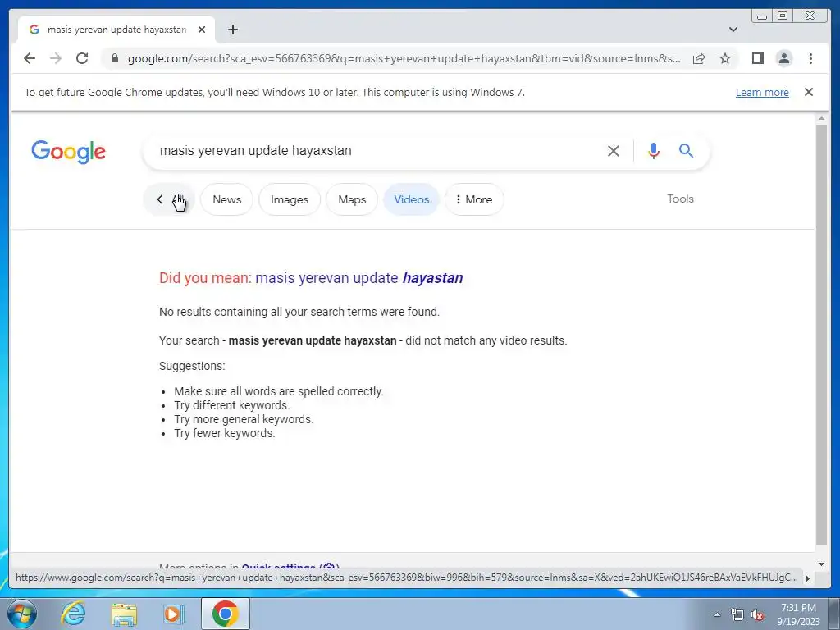View site information lock icon
This screenshot has width=840, height=630.
coord(115,58)
